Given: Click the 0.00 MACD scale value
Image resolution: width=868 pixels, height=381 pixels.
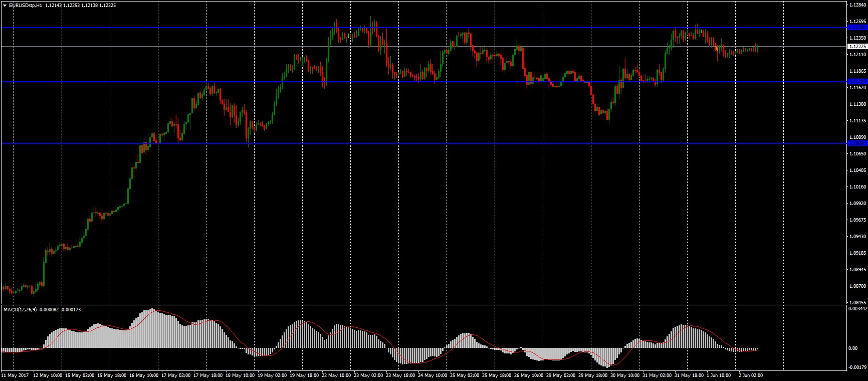Looking at the screenshot, I should (x=853, y=348).
